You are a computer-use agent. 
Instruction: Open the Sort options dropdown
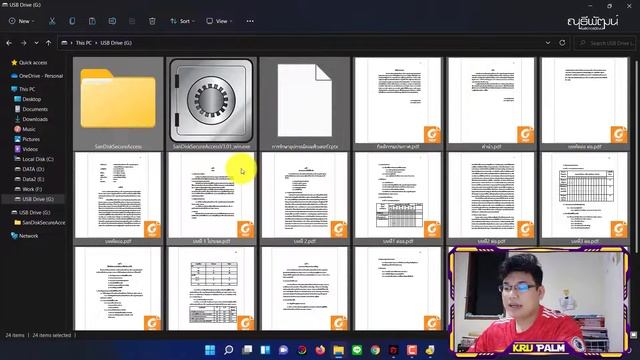tap(182, 21)
